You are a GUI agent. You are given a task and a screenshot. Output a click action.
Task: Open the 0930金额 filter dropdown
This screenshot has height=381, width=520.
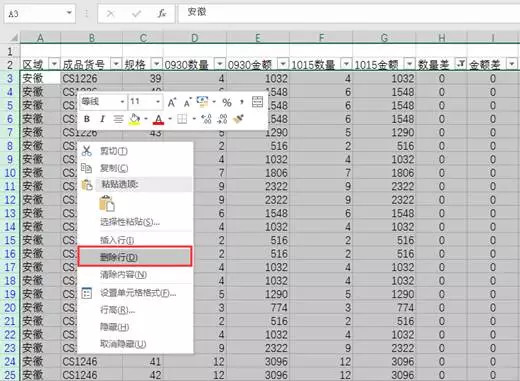point(283,63)
